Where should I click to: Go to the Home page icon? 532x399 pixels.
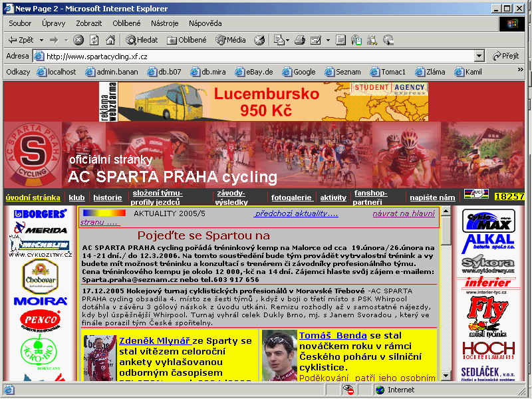pos(110,40)
